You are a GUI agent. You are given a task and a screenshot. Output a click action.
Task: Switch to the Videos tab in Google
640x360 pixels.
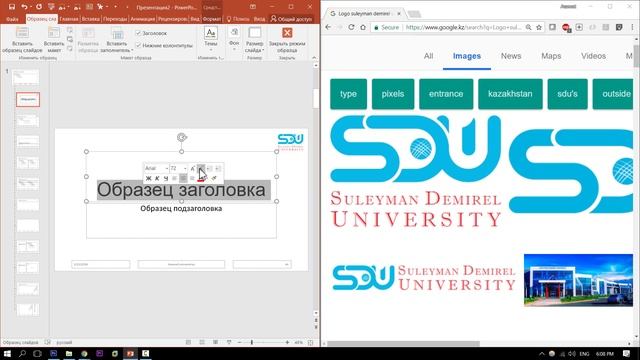pyautogui.click(x=593, y=56)
